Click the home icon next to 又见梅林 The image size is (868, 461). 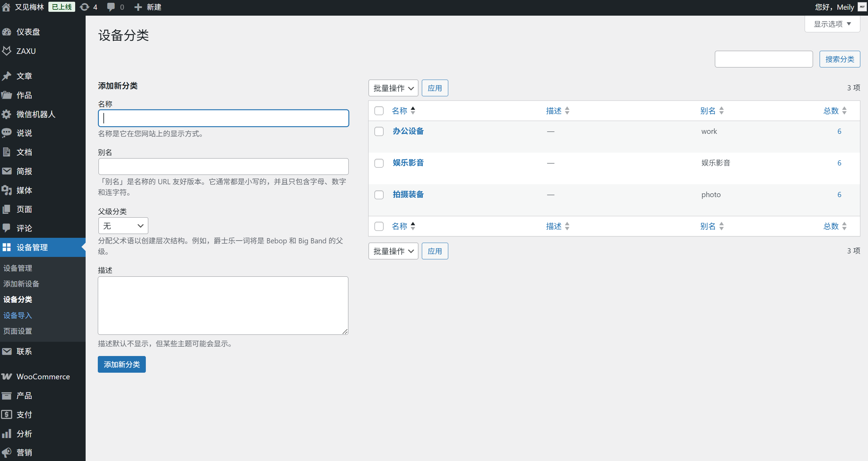pyautogui.click(x=6, y=7)
